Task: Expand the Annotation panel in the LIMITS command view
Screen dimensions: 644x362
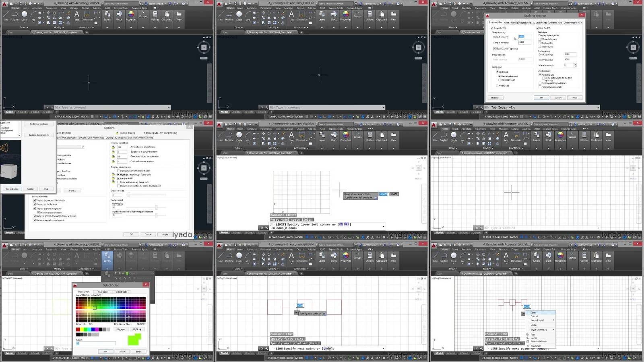Action: [x=301, y=148]
